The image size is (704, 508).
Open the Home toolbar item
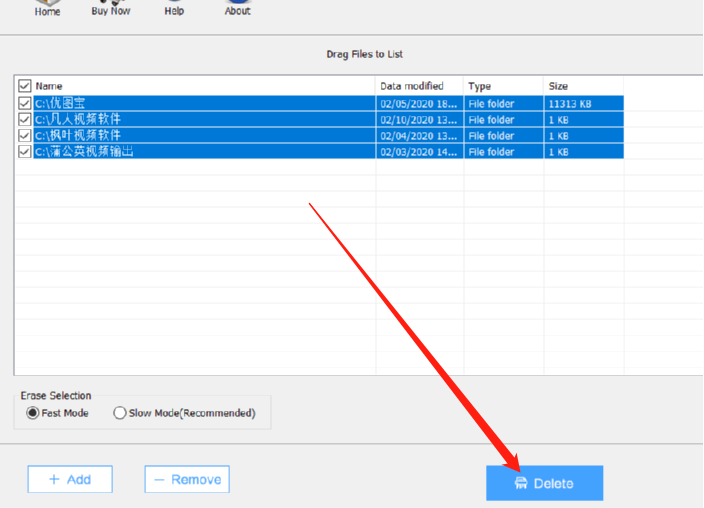click(x=47, y=10)
